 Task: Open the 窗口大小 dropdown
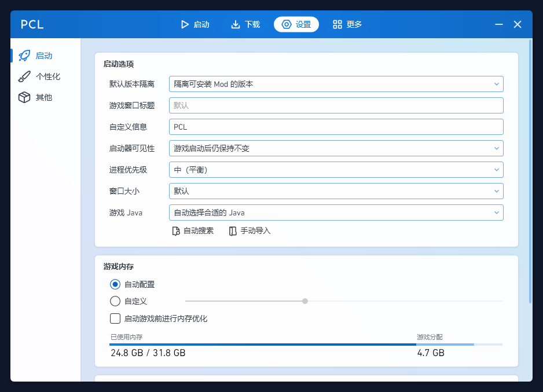coord(336,191)
